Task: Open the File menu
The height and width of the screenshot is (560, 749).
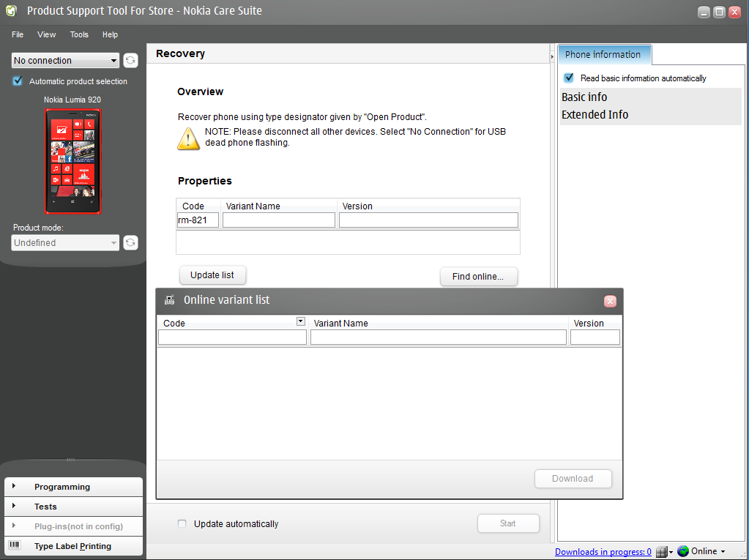Action: [18, 34]
